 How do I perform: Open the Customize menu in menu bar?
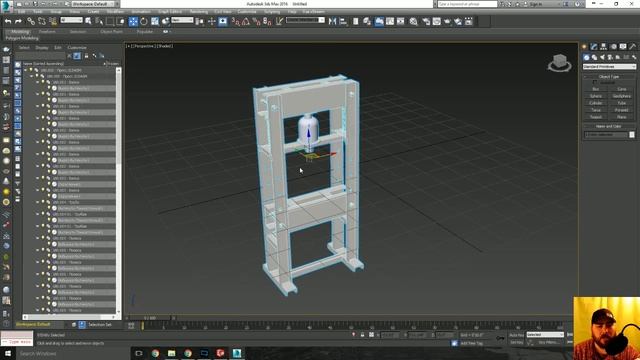coord(247,12)
